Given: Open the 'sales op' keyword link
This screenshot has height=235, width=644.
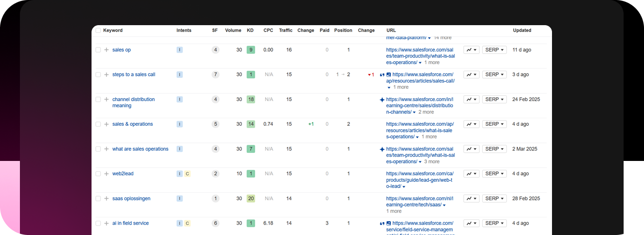Looking at the screenshot, I should (121, 50).
